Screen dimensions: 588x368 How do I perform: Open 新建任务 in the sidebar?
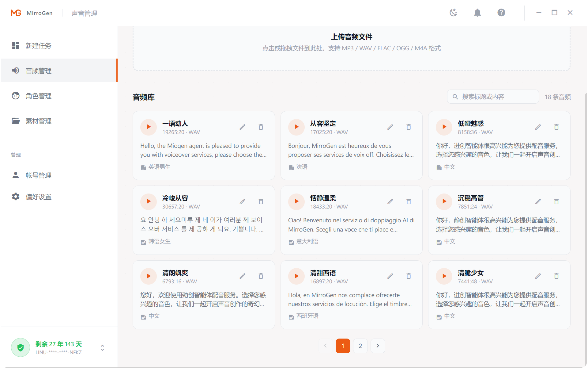click(x=38, y=46)
